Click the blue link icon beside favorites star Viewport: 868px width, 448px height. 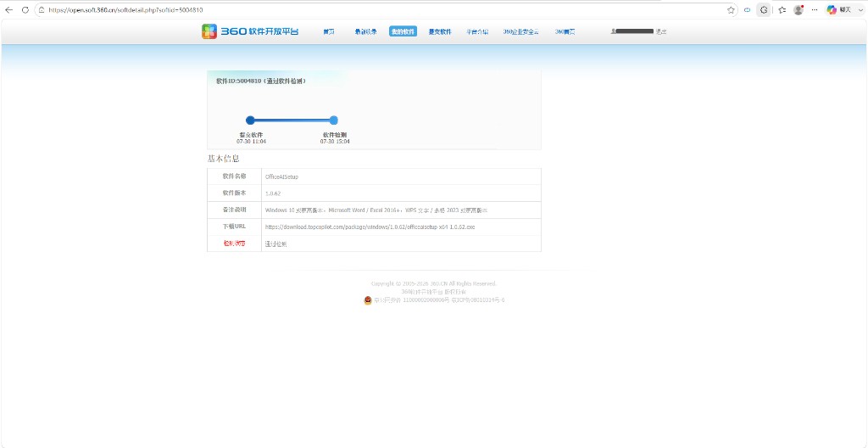(x=747, y=10)
